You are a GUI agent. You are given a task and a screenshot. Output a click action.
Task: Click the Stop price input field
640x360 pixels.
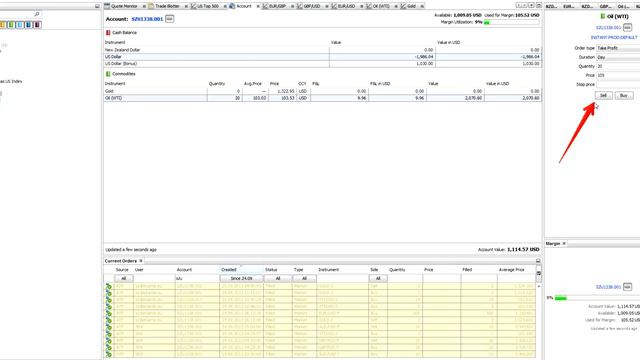618,84
